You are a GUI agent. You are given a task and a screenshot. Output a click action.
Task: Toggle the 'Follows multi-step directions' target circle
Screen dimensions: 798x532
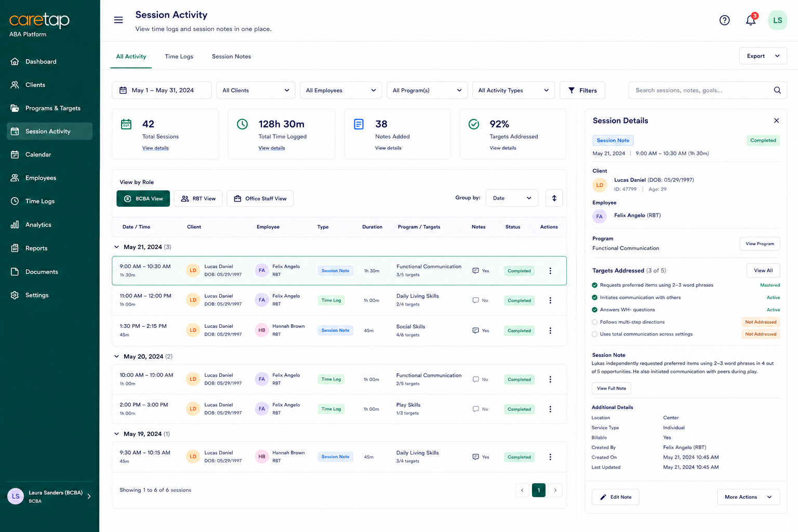tap(594, 322)
